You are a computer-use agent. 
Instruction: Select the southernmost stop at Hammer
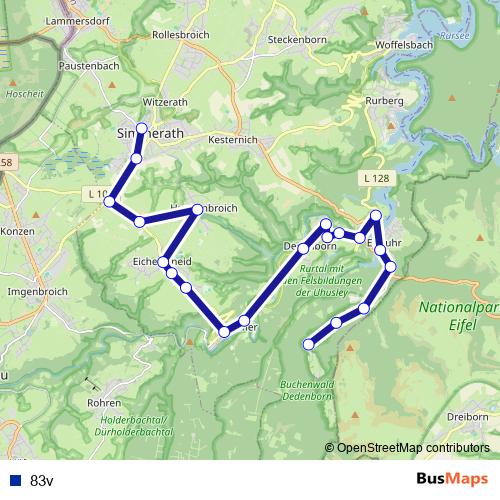[x=224, y=332]
